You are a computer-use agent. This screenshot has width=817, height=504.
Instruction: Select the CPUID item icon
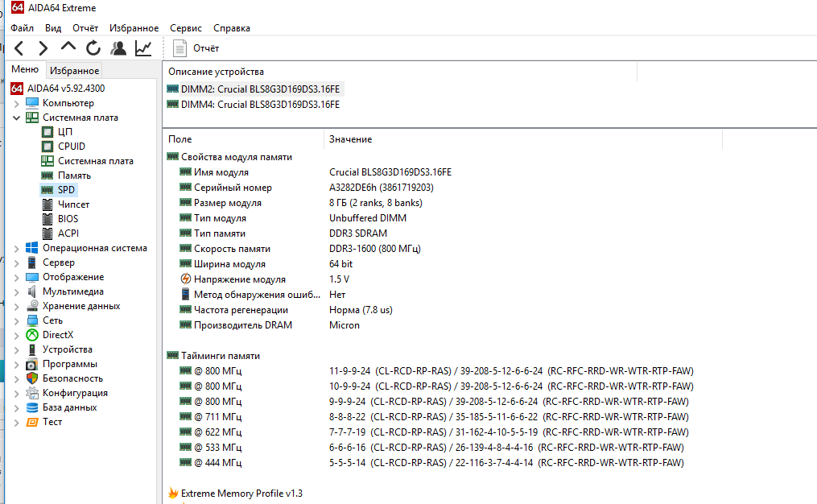click(47, 147)
